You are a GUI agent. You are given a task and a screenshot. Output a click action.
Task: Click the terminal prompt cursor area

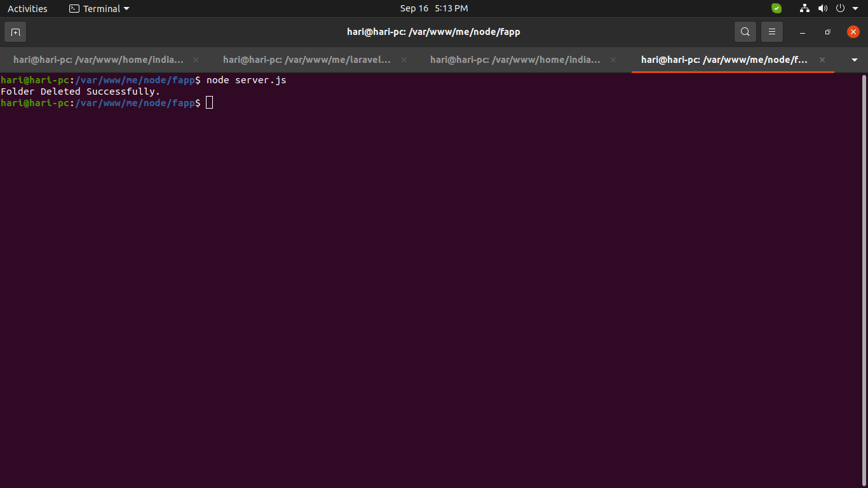click(209, 102)
